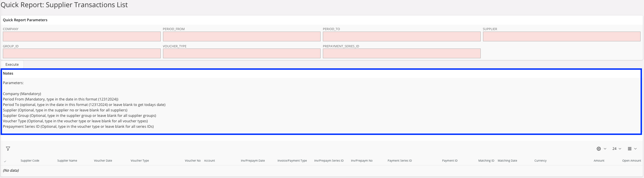Image resolution: width=644 pixels, height=178 pixels.
Task: Expand the 24 rows page size dropdown
Action: point(616,149)
